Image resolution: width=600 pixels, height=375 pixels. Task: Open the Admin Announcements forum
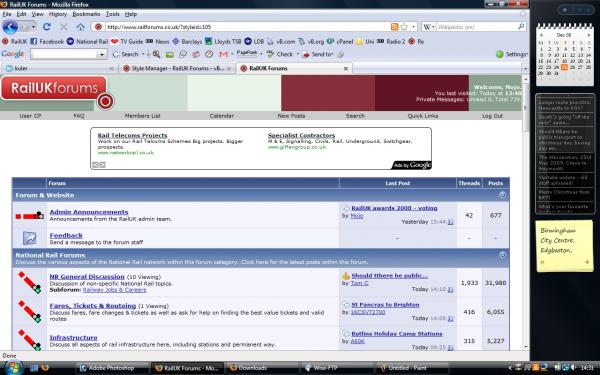(x=89, y=212)
